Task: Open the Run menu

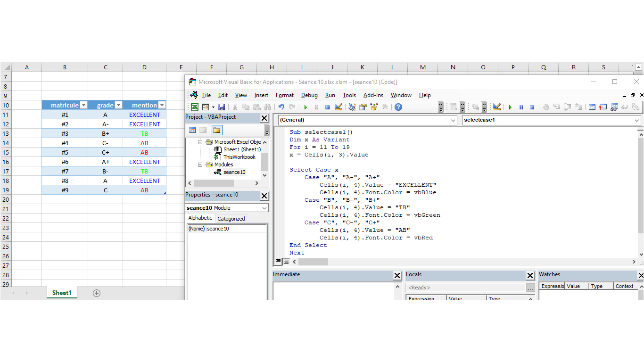Action: [x=330, y=95]
